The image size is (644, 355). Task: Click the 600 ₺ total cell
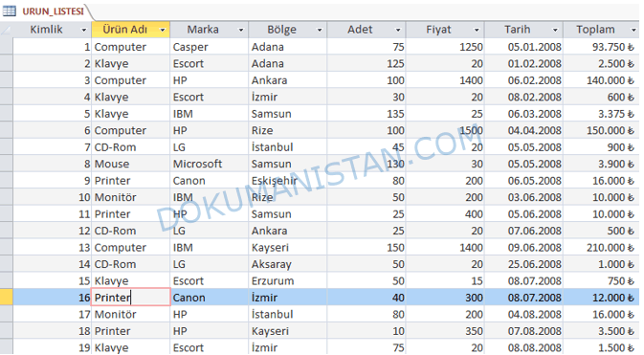click(x=601, y=97)
